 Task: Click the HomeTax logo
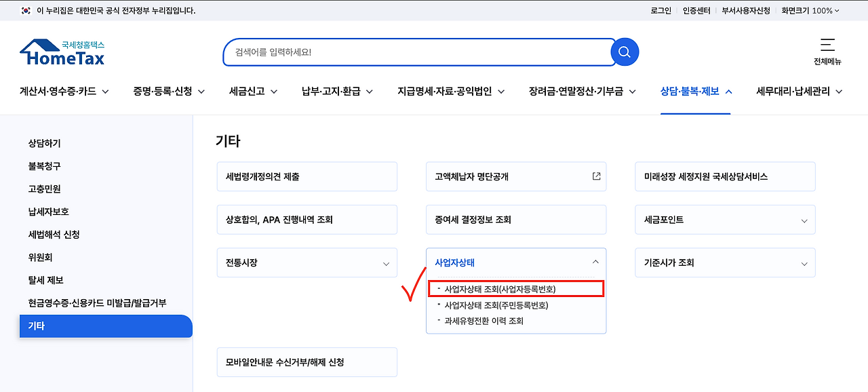tap(62, 53)
